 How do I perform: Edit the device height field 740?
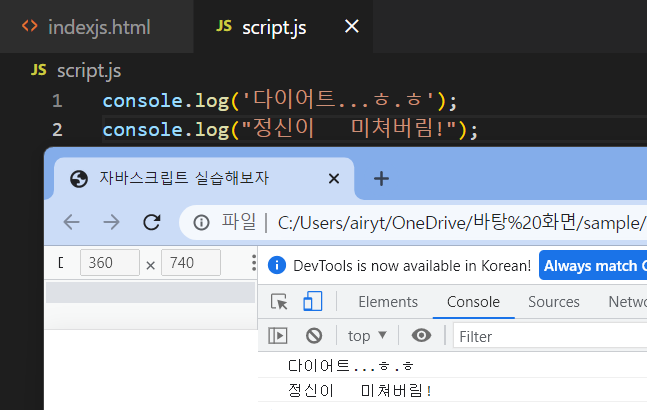tap(191, 263)
